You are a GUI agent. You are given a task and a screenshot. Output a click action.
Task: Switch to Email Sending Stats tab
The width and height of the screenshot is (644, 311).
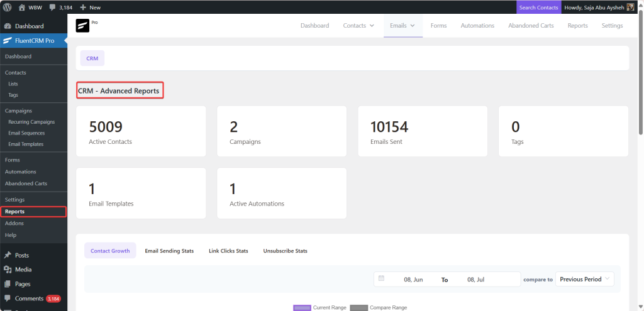[x=169, y=251]
